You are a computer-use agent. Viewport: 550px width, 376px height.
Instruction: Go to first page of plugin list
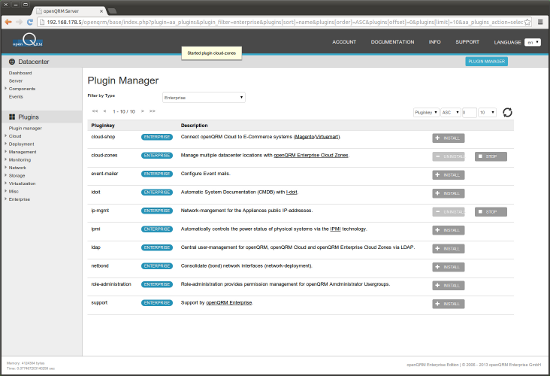click(x=95, y=111)
